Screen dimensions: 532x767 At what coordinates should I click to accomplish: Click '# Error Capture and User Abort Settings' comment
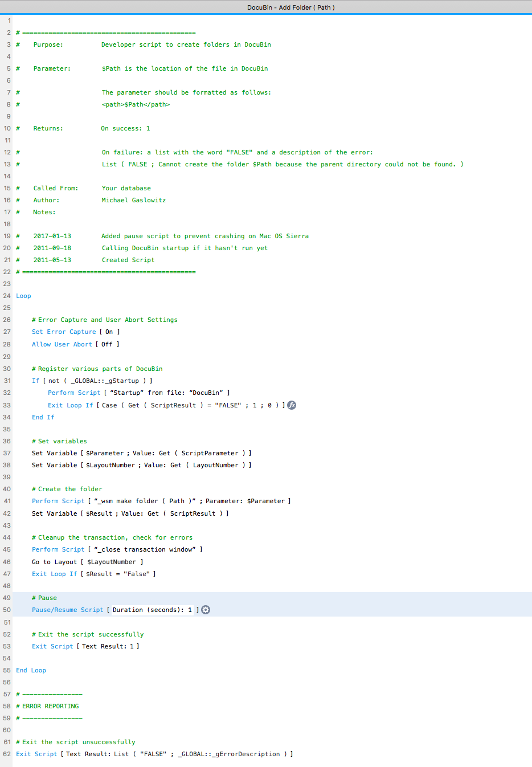[105, 320]
